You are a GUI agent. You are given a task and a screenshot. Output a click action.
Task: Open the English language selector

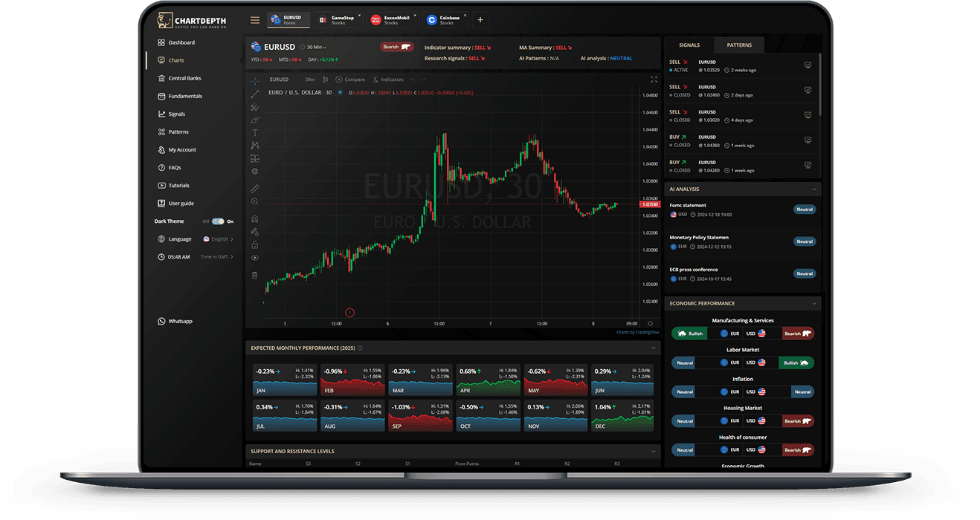[219, 239]
